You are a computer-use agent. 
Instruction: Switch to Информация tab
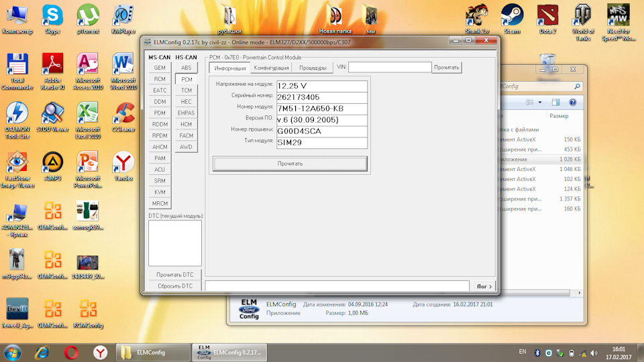(x=229, y=68)
